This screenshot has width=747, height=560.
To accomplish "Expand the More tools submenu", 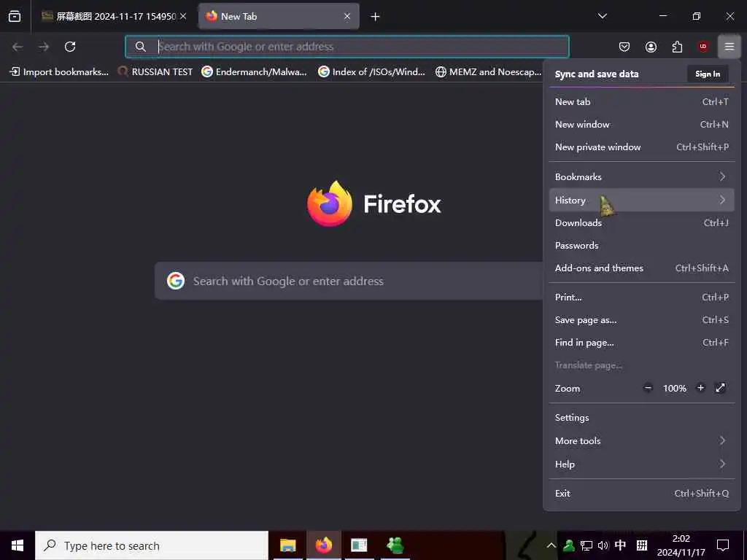I will [642, 441].
